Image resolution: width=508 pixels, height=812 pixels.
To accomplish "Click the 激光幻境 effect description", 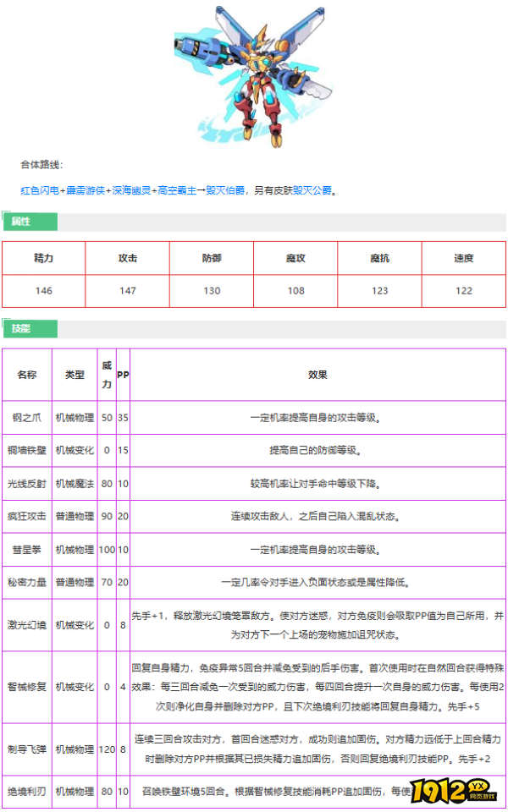I will pyautogui.click(x=317, y=625).
